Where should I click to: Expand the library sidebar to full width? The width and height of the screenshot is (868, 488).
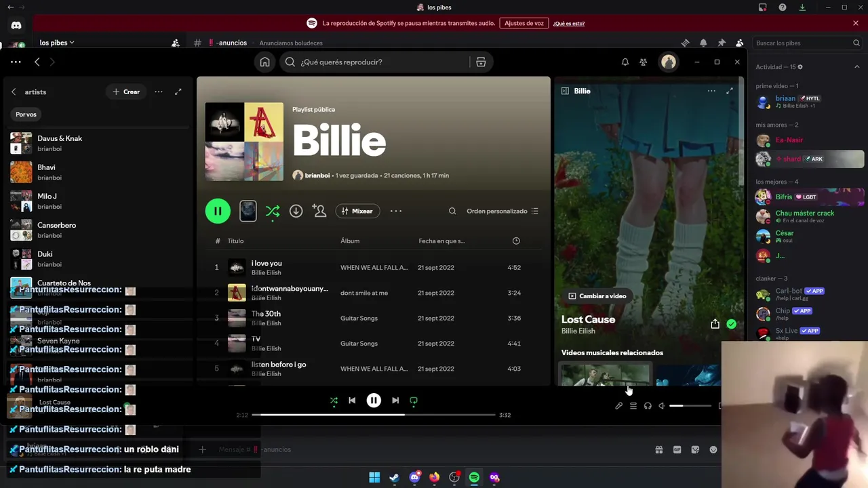pyautogui.click(x=178, y=91)
